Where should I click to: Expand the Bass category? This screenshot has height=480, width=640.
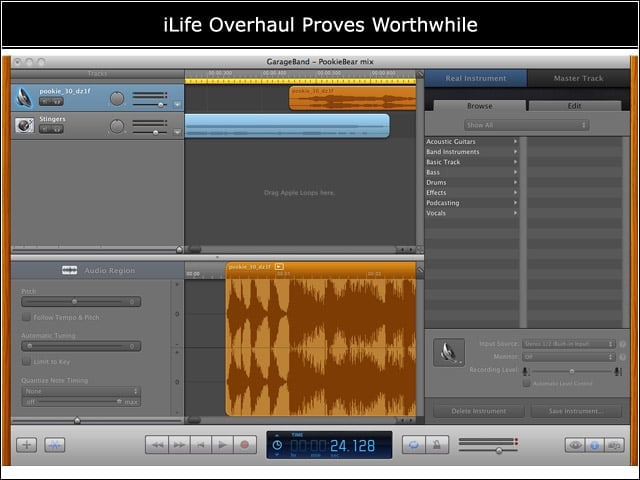[516, 172]
